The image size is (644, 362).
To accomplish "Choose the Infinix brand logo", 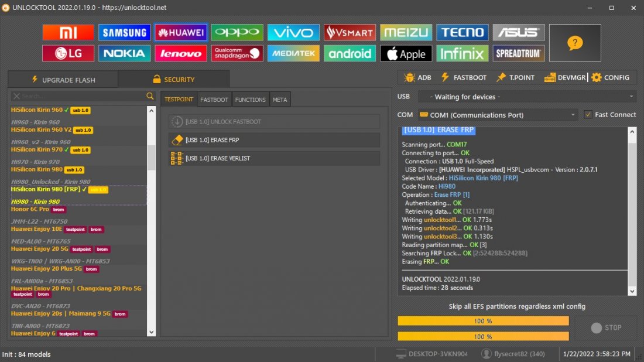I will [462, 53].
